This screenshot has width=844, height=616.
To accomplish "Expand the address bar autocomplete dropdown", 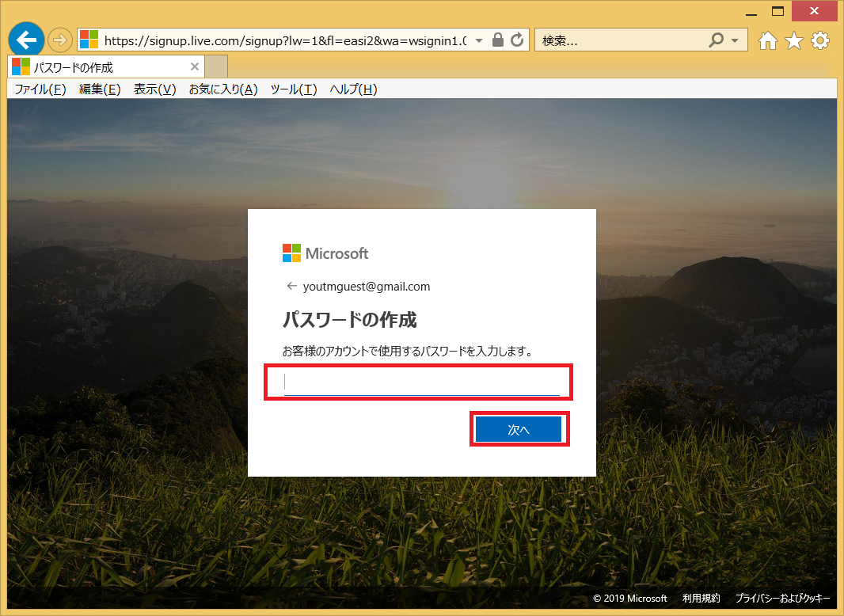I will (x=479, y=40).
